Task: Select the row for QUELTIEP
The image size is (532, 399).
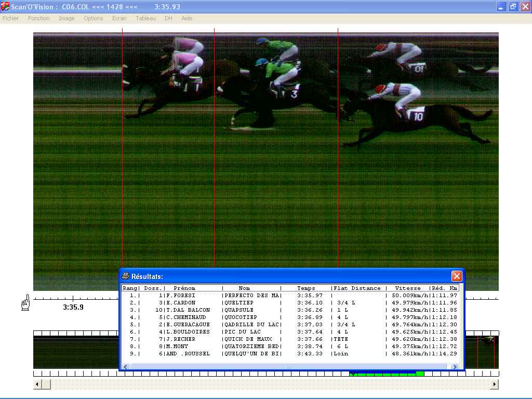Action: coord(290,303)
